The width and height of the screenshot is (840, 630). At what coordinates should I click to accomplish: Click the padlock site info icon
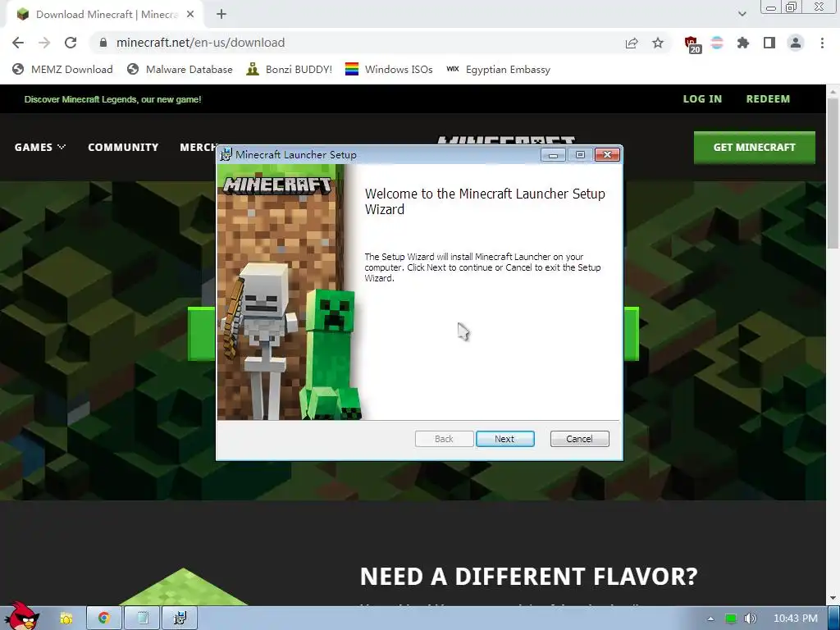click(x=103, y=43)
